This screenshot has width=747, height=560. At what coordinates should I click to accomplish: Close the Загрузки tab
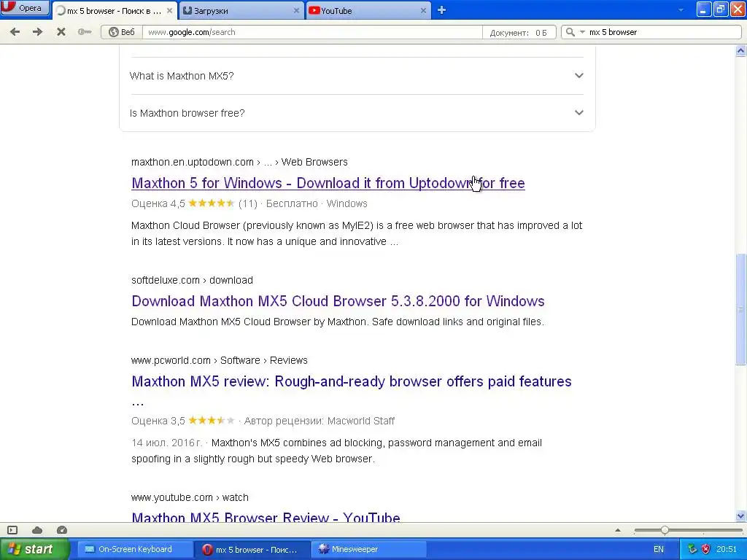click(x=296, y=10)
